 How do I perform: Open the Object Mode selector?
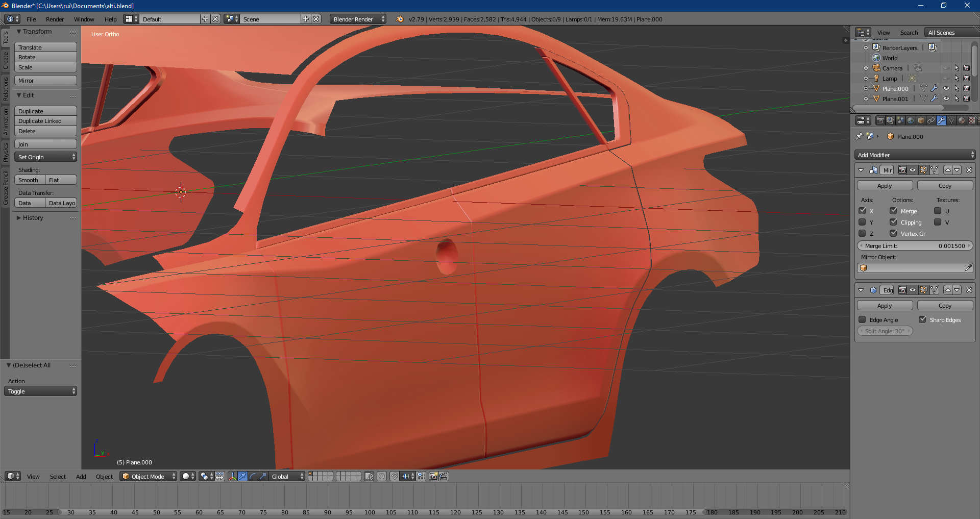tap(148, 476)
